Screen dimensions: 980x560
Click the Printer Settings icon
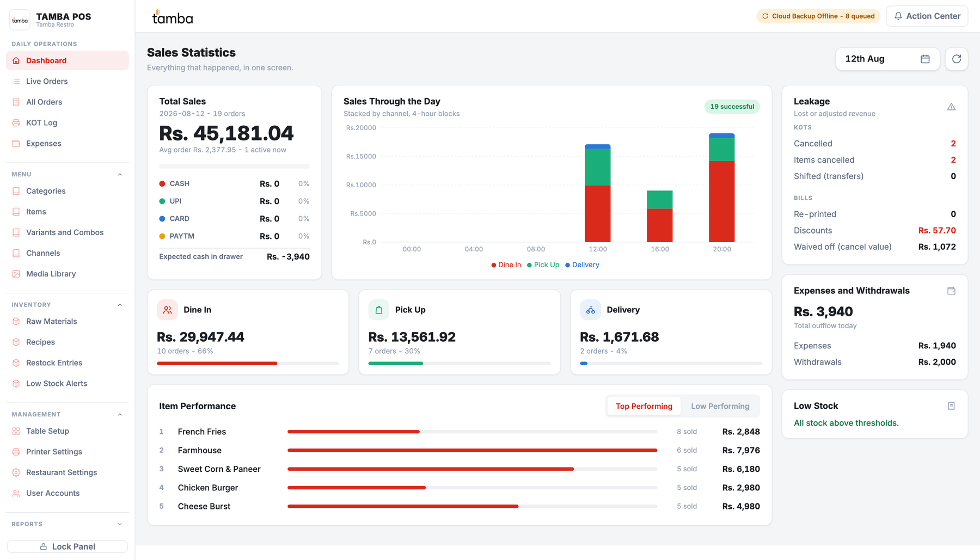[x=16, y=452]
